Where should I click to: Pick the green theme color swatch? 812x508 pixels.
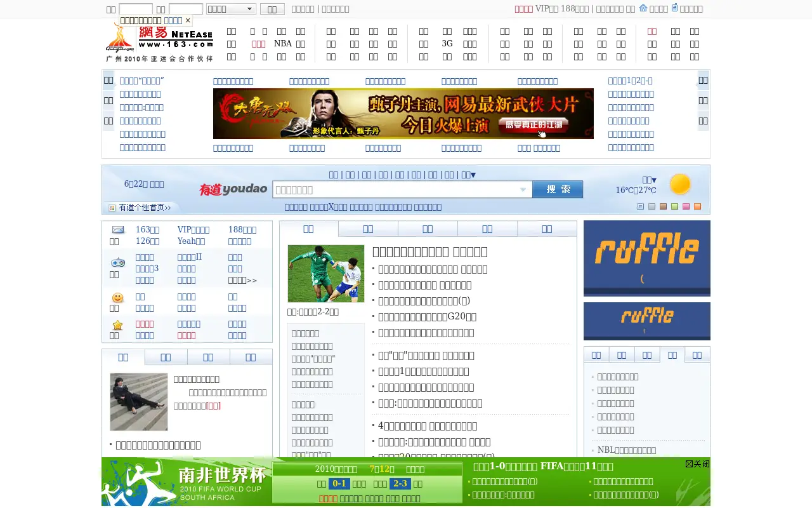coord(674,206)
